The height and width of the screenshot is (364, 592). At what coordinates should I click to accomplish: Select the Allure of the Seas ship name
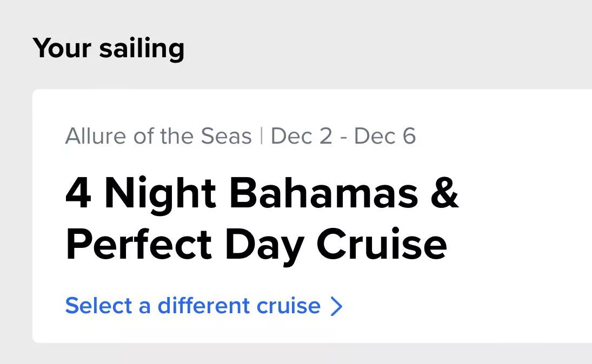158,137
